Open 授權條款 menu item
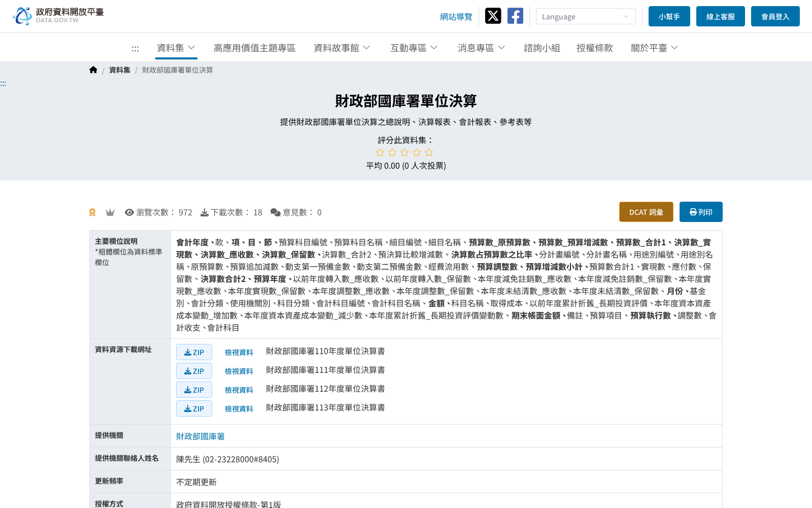 [595, 48]
